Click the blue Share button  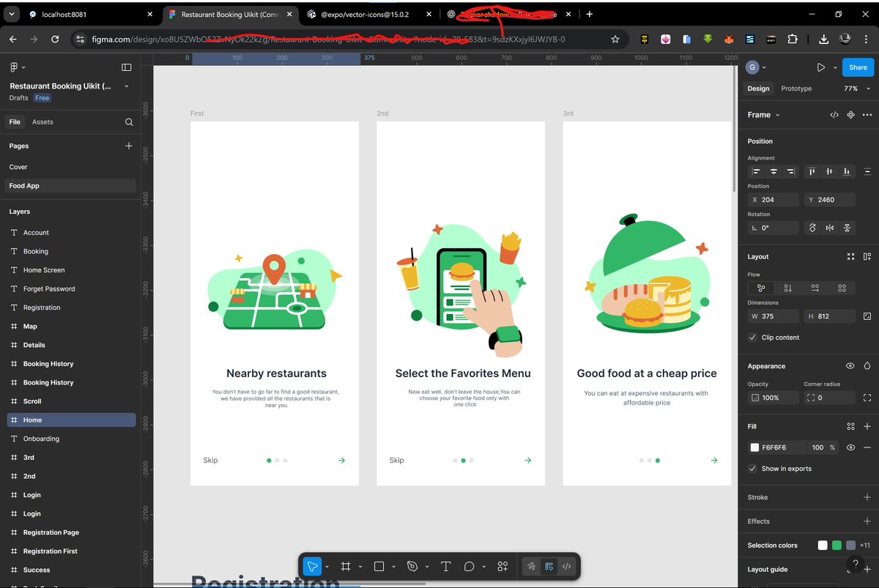[858, 67]
